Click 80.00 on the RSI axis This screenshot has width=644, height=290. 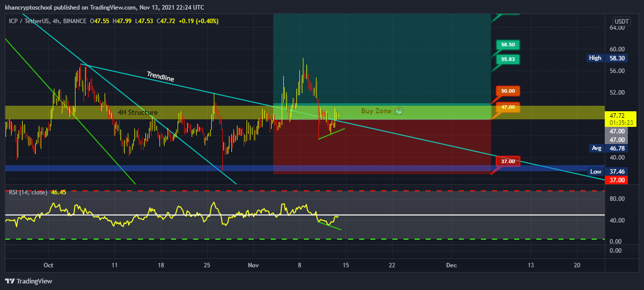[x=617, y=198]
